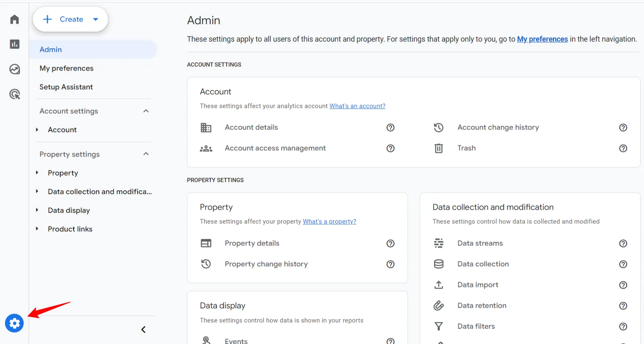This screenshot has width=644, height=344.
Task: Open help for Trash
Action: click(623, 148)
